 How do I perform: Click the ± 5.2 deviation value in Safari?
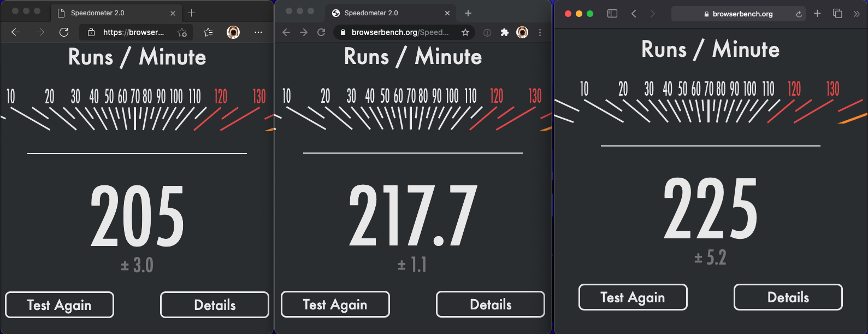click(x=710, y=257)
